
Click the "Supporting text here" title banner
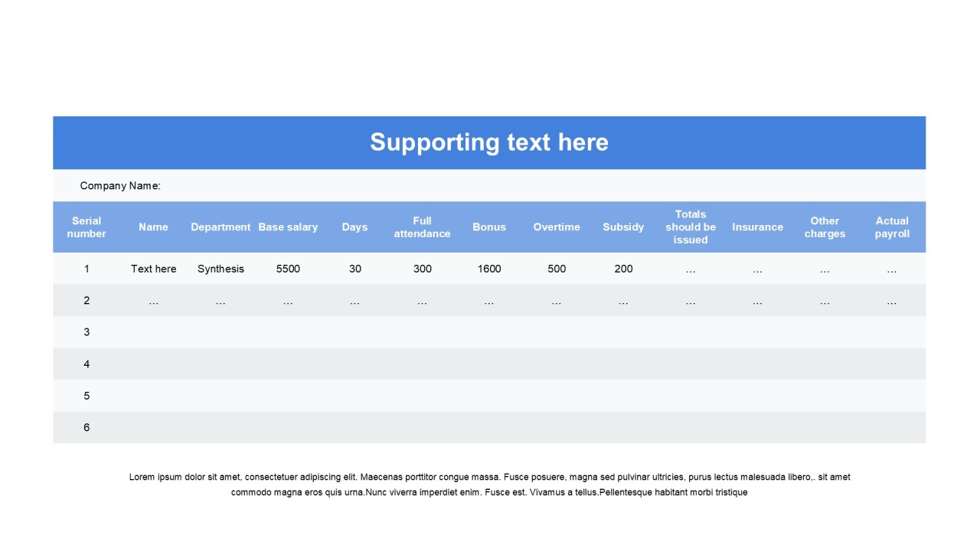click(489, 142)
